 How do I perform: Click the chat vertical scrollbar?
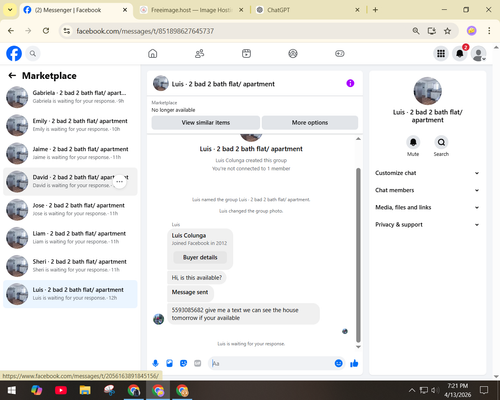[x=358, y=255]
